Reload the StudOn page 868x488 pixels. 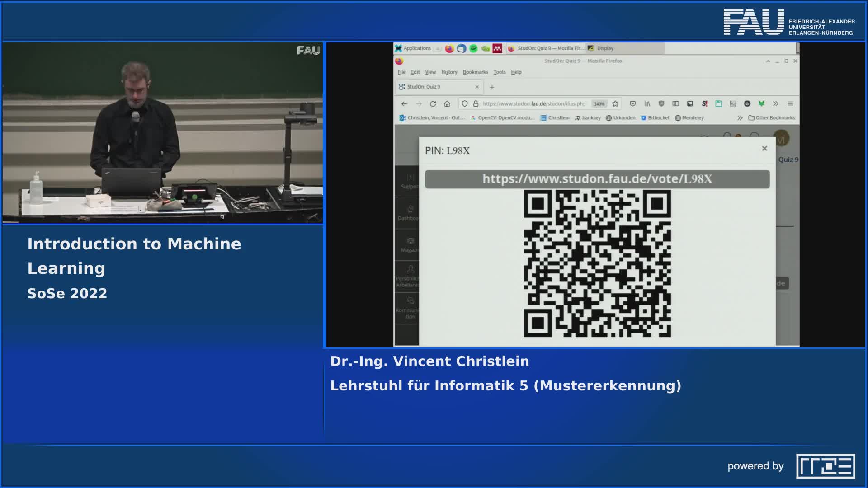(x=433, y=104)
